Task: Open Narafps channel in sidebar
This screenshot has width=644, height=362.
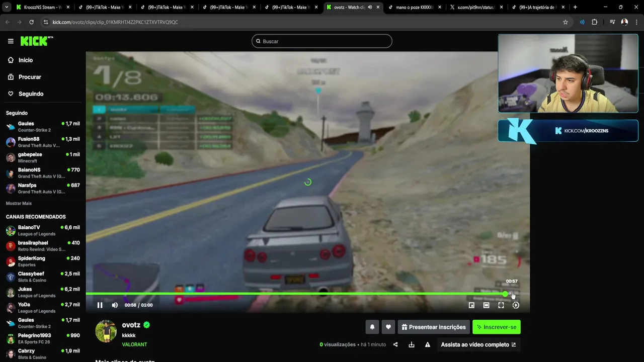Action: click(43, 189)
